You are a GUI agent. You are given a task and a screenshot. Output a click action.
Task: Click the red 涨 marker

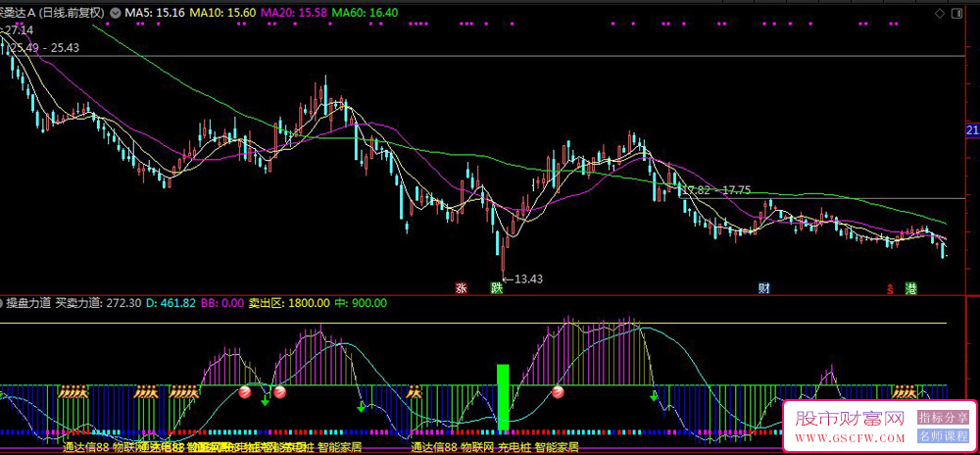coord(462,288)
